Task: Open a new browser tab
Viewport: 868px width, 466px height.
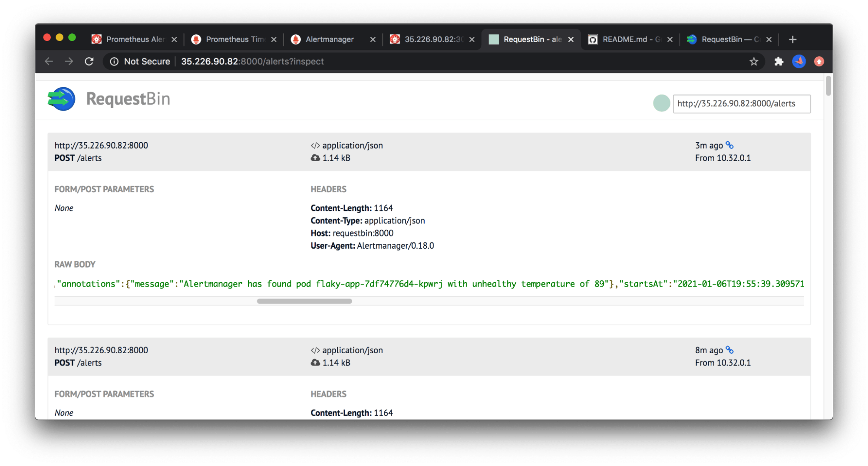Action: 792,39
